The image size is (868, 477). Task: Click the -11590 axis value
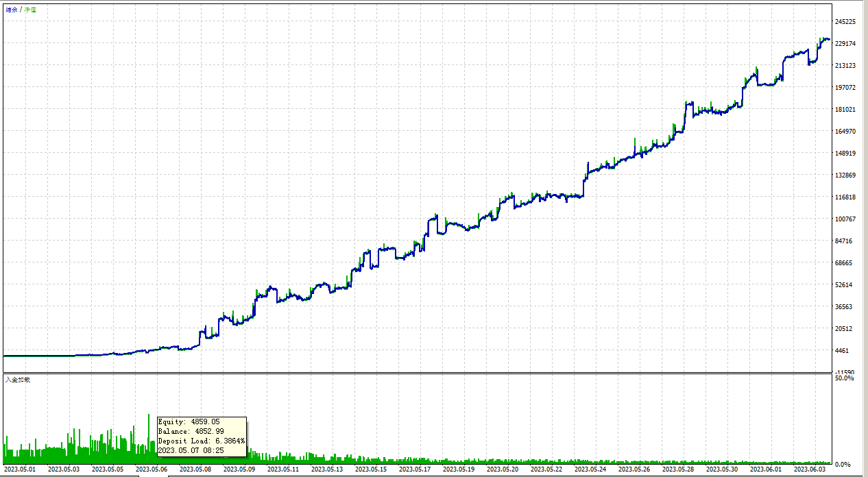coord(844,372)
